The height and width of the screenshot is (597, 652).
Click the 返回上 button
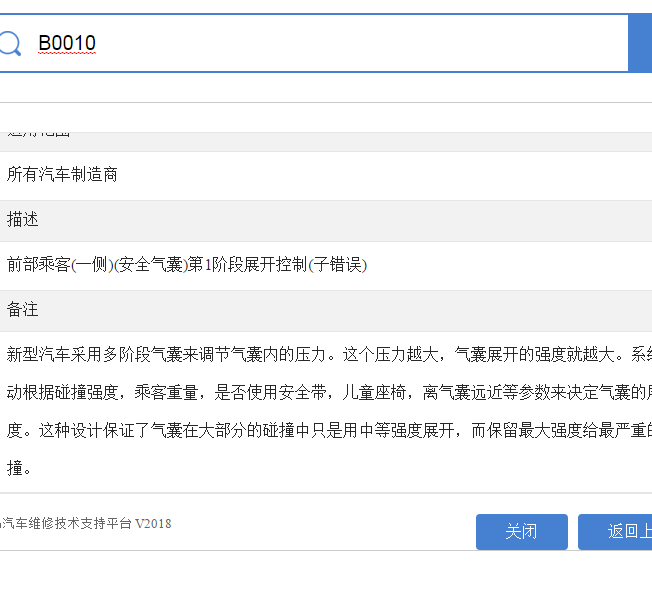click(x=615, y=532)
